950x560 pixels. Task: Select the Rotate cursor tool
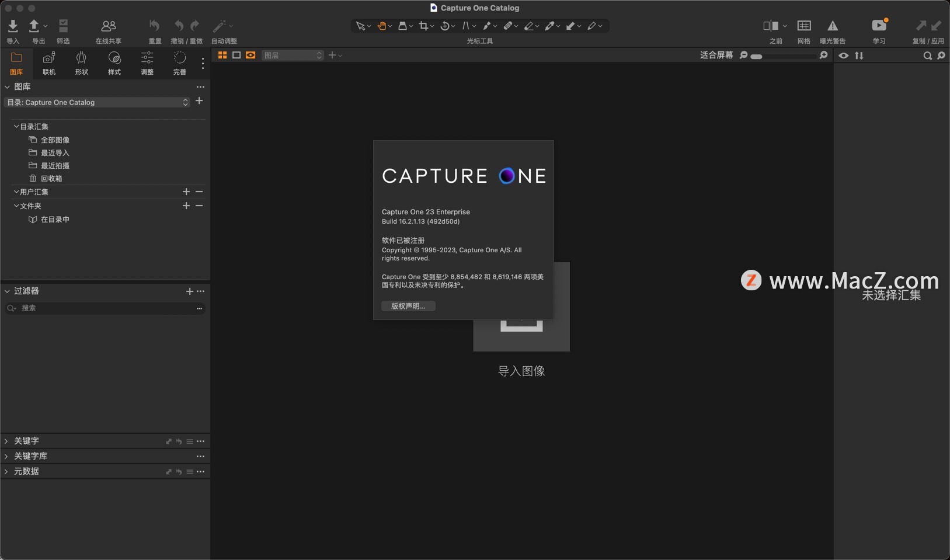point(445,26)
